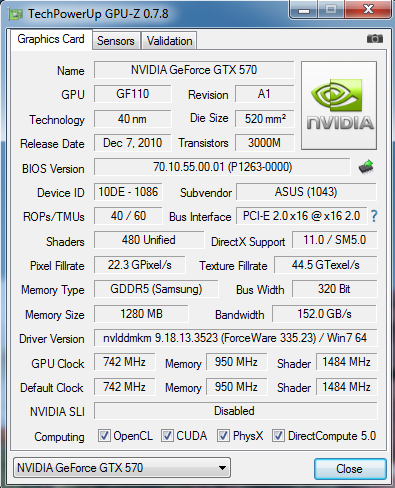Select the Graphics Card tab

click(51, 39)
